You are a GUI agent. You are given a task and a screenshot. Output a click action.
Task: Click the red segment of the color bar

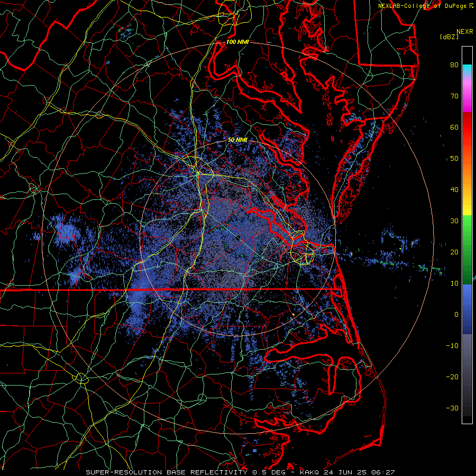click(467, 131)
